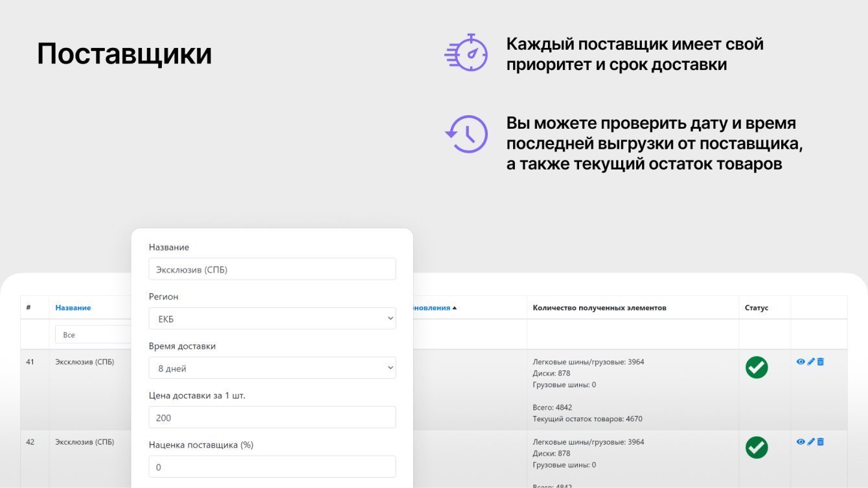This screenshot has height=488, width=868.
Task: Sort the table by the Название column header
Action: coord(73,307)
